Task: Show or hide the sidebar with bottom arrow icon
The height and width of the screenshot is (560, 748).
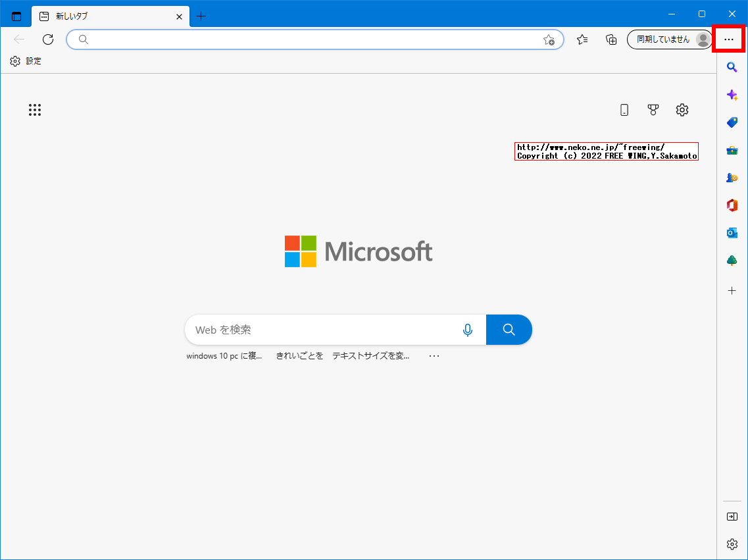Action: pyautogui.click(x=732, y=516)
